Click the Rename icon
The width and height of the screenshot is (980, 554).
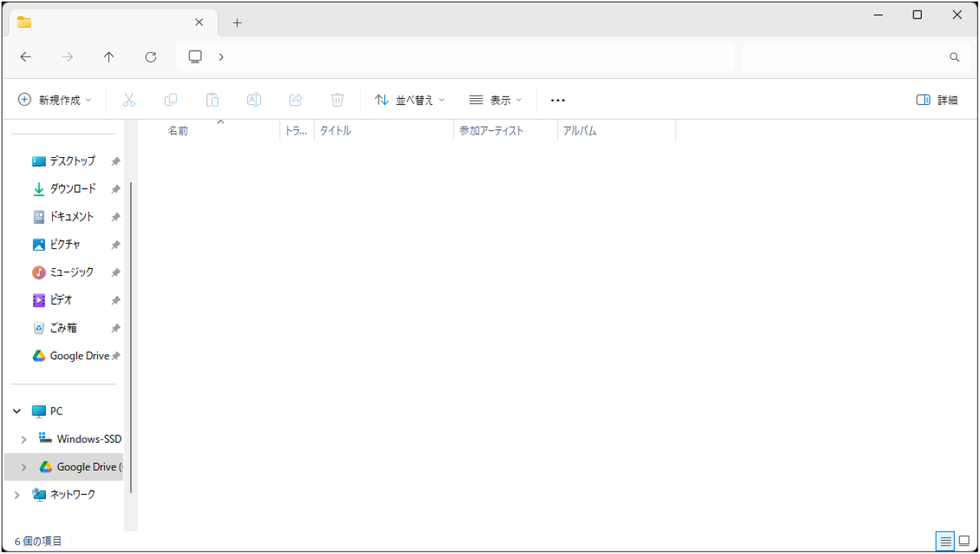[x=254, y=100]
